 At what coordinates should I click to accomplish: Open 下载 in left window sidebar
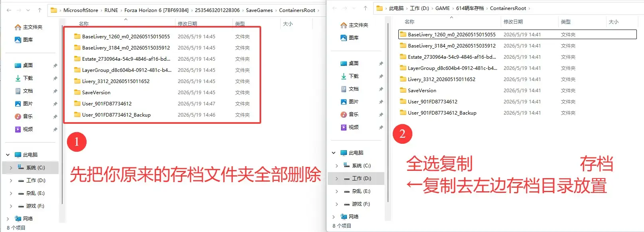(x=24, y=78)
